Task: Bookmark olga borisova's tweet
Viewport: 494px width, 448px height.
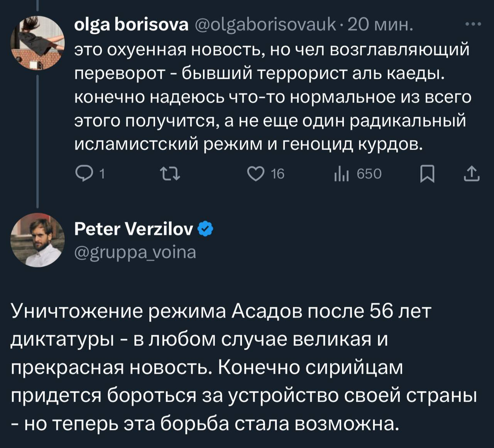Action: [x=427, y=175]
